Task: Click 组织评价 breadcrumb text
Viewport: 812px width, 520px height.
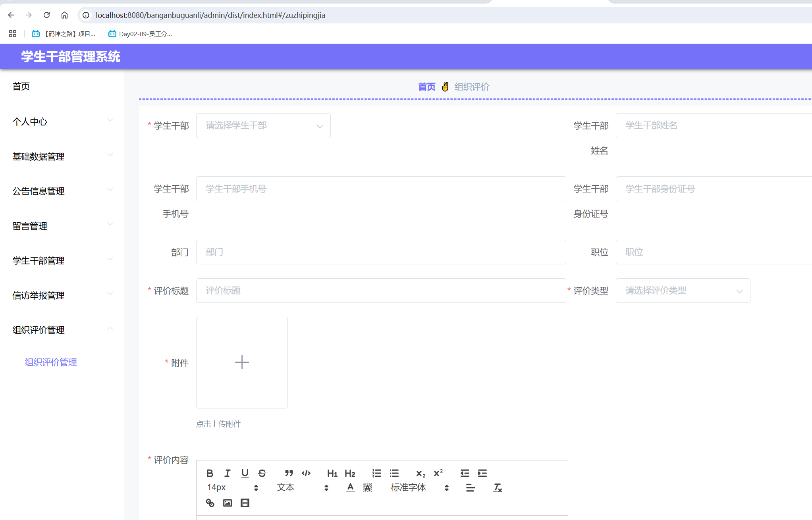Action: [472, 87]
